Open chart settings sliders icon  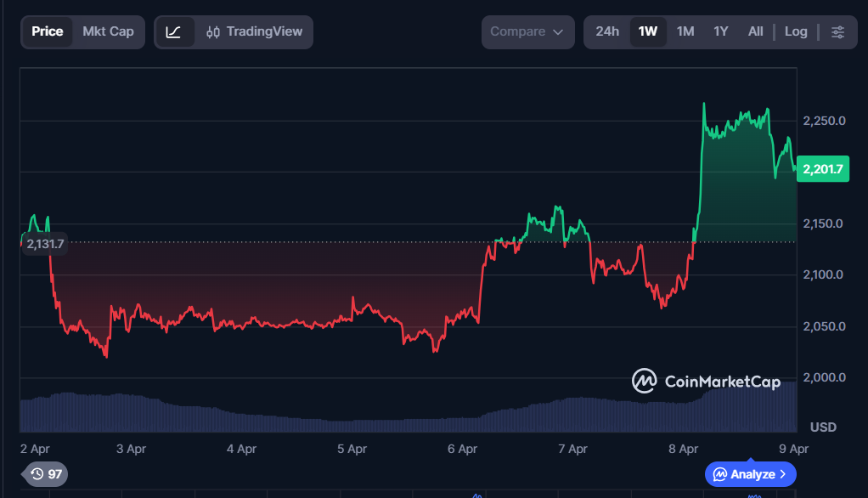tap(837, 32)
